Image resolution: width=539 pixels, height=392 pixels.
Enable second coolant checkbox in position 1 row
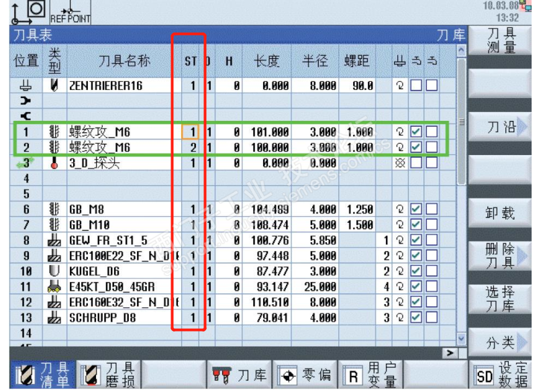tap(432, 132)
